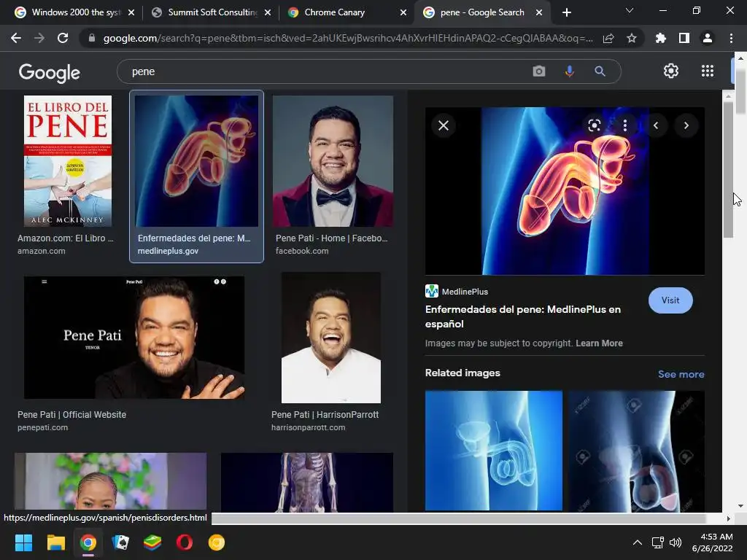747x560 pixels.
Task: Click harrisonparrott.com source link
Action: 309,427
